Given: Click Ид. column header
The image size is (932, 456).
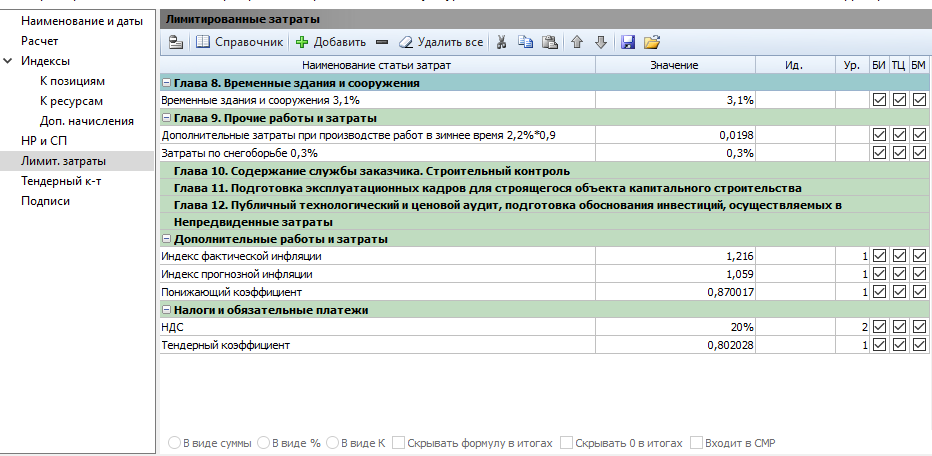Looking at the screenshot, I should tap(795, 65).
